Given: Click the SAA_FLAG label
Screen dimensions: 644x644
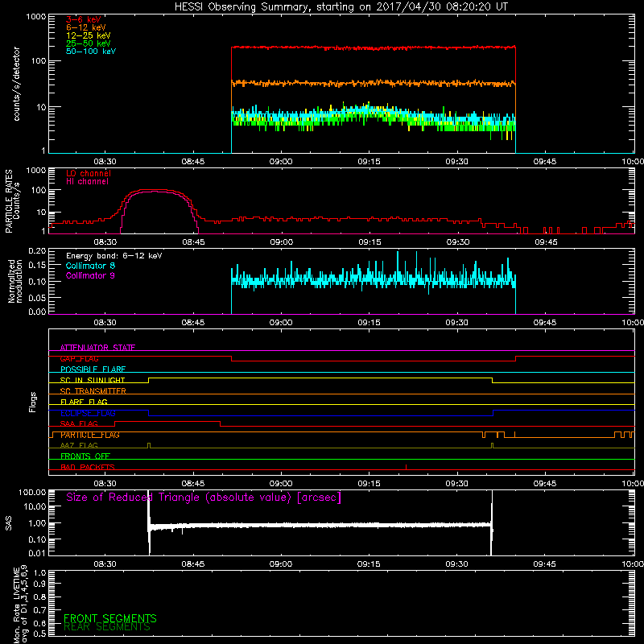Looking at the screenshot, I should click(79, 423).
